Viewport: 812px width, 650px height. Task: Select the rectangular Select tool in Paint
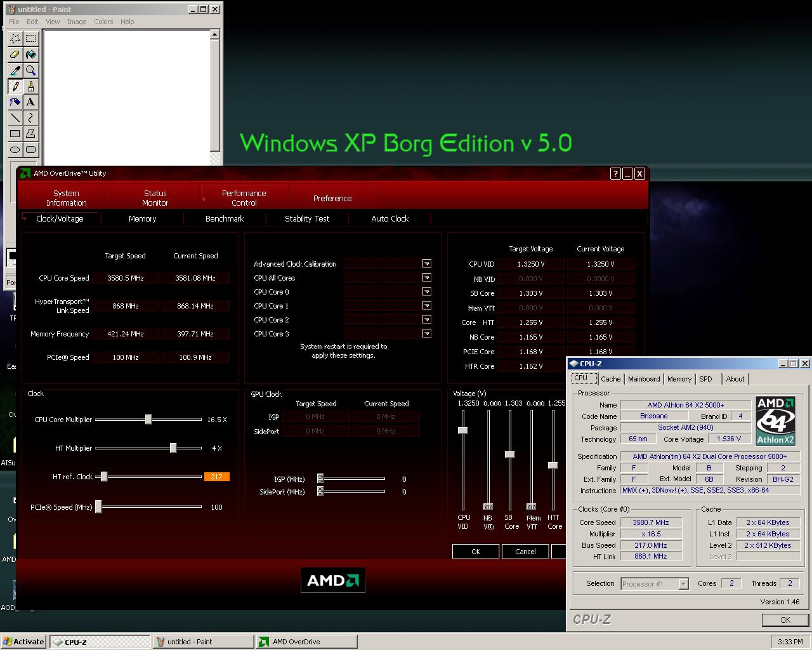tap(30, 39)
